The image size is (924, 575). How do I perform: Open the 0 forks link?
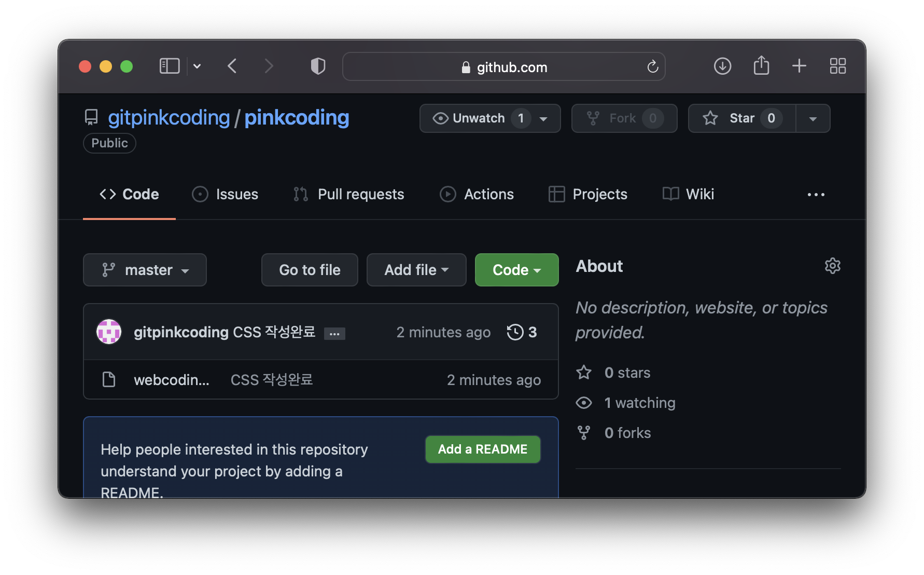pyautogui.click(x=627, y=433)
